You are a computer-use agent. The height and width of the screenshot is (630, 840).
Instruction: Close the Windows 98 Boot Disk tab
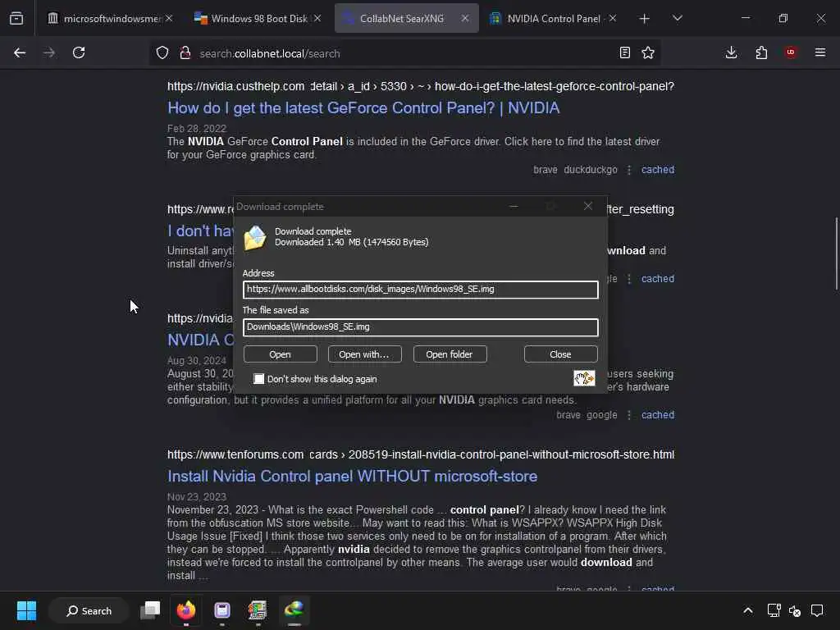pos(317,18)
